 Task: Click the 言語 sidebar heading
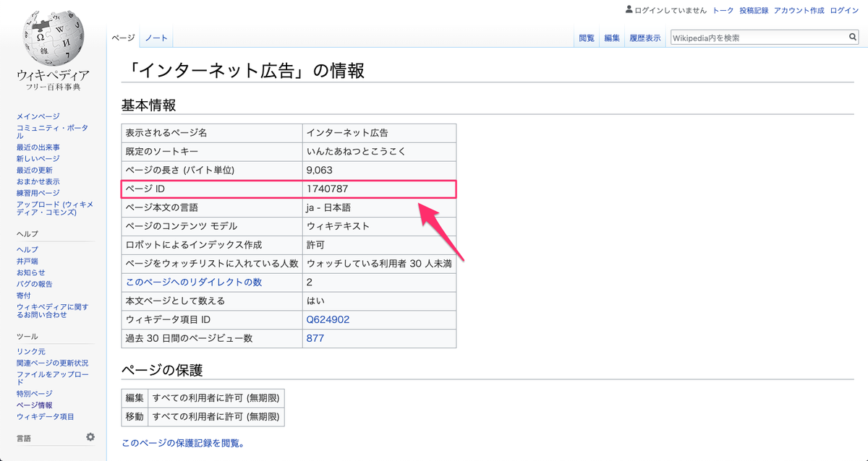pos(24,438)
